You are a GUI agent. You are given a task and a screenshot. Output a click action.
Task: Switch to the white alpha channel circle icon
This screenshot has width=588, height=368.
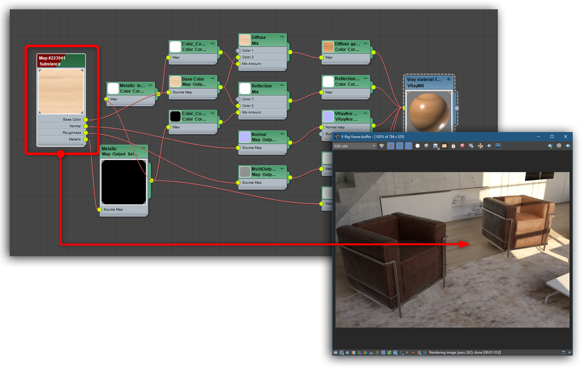coord(417,146)
